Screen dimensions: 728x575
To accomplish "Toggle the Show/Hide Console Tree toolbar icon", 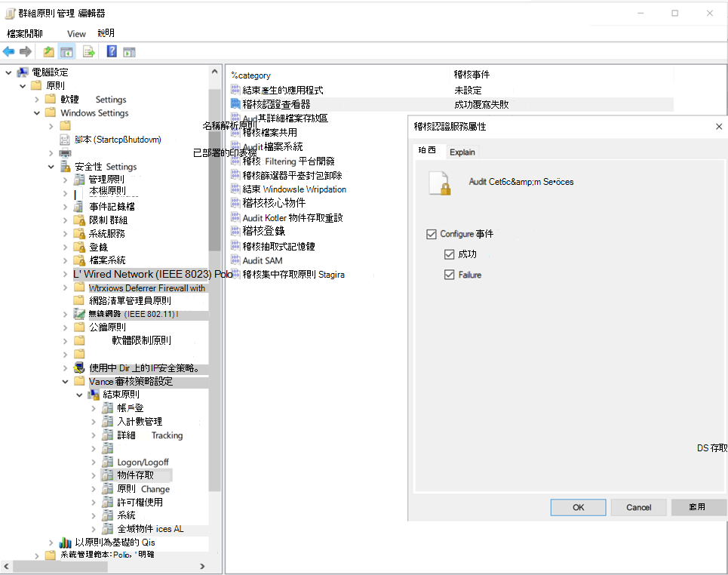I will click(x=66, y=51).
